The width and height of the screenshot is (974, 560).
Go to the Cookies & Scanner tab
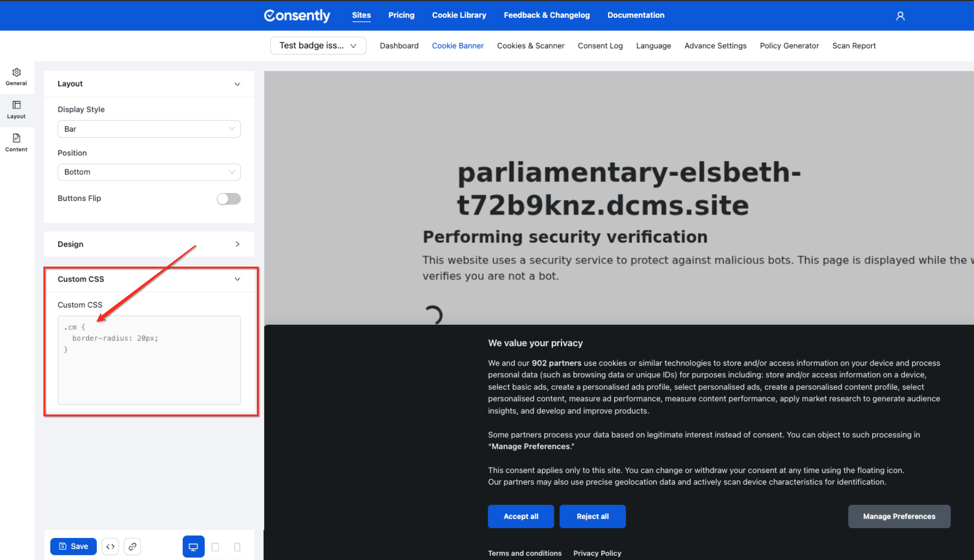click(531, 46)
